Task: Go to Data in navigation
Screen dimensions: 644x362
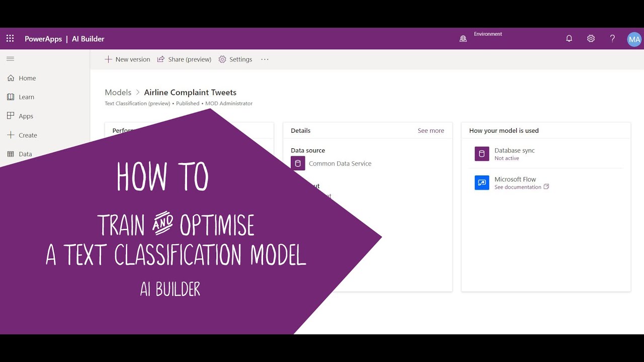Action: click(x=25, y=154)
